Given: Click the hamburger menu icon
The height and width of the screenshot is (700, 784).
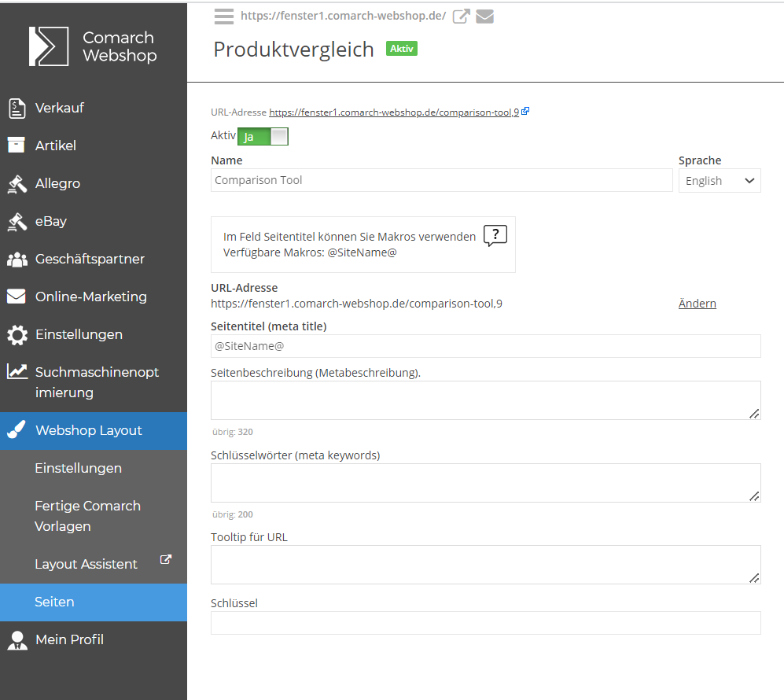Looking at the screenshot, I should (223, 17).
